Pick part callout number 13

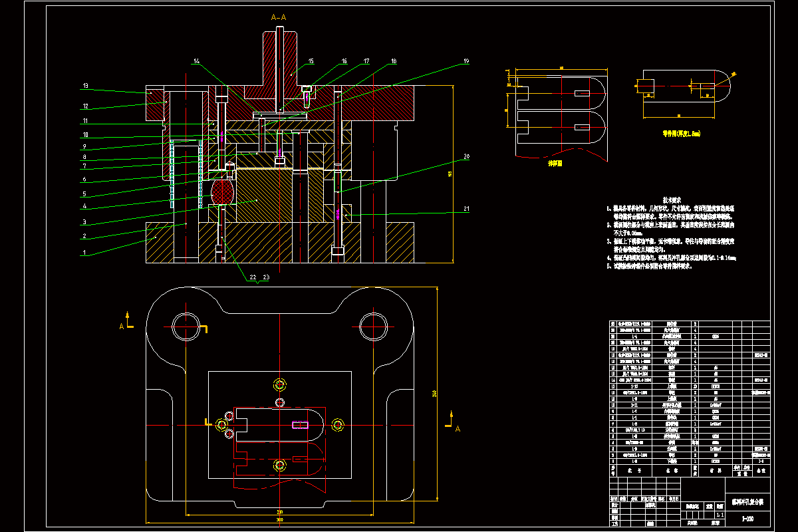click(x=86, y=86)
